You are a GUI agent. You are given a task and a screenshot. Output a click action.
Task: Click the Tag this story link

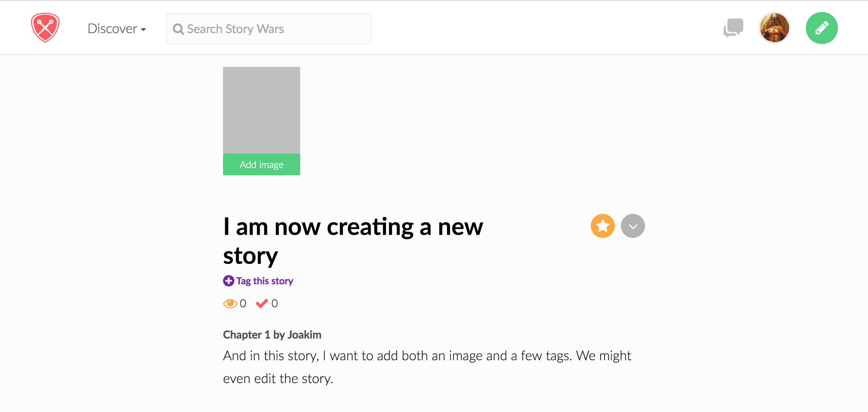coord(265,281)
